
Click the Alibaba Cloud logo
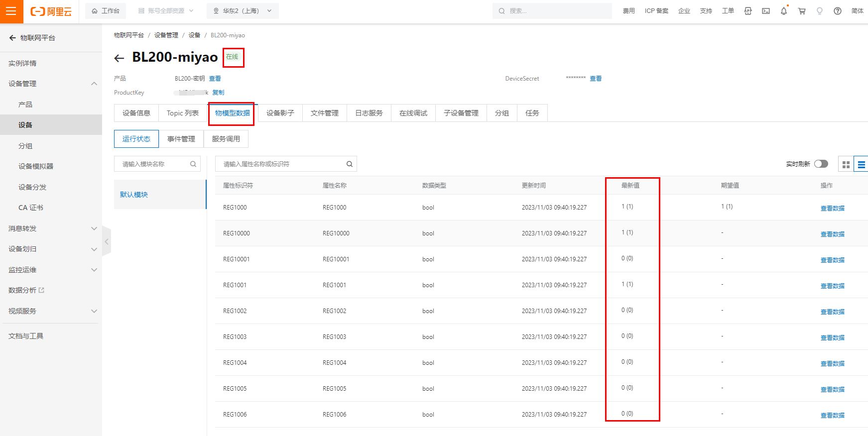click(x=51, y=11)
